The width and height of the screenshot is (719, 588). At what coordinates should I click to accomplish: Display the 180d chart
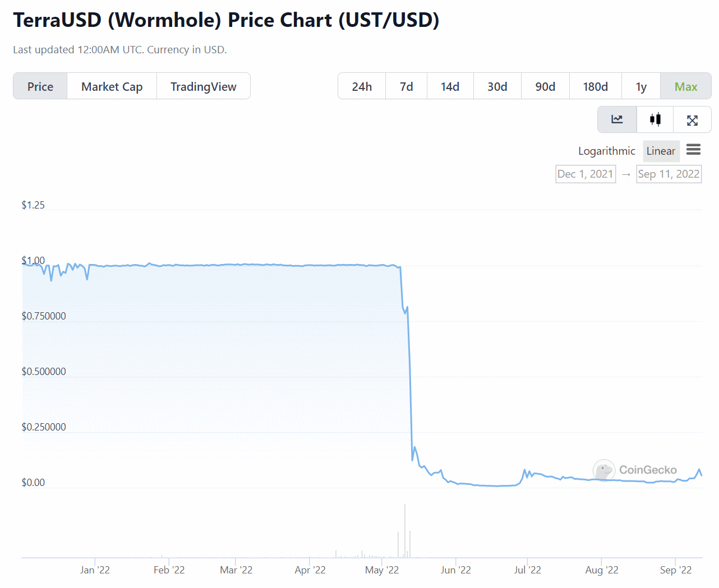[595, 86]
